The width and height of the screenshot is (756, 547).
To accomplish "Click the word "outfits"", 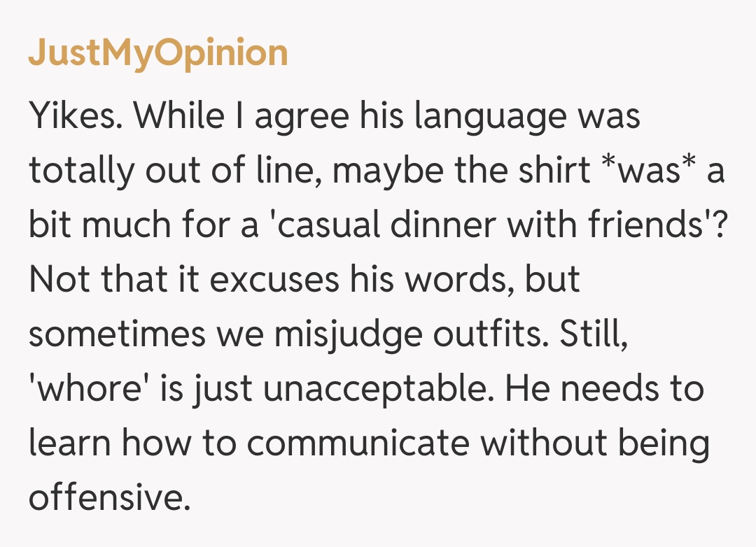I will tap(489, 334).
